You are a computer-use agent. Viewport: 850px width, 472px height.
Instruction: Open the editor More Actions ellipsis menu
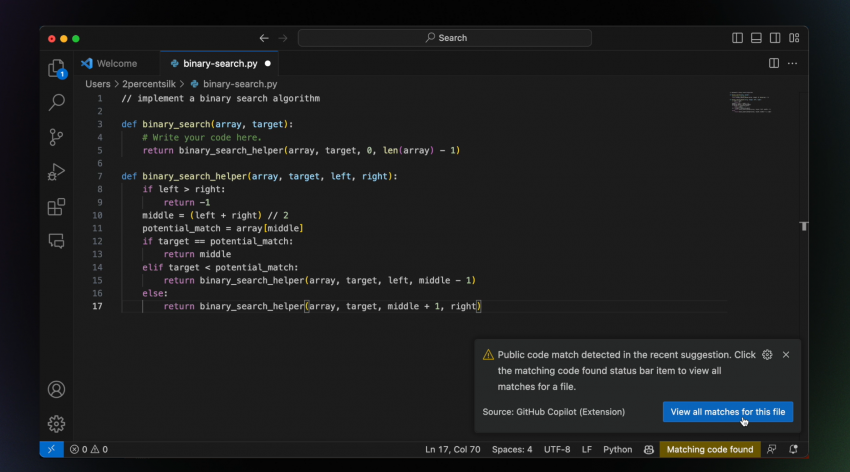793,63
